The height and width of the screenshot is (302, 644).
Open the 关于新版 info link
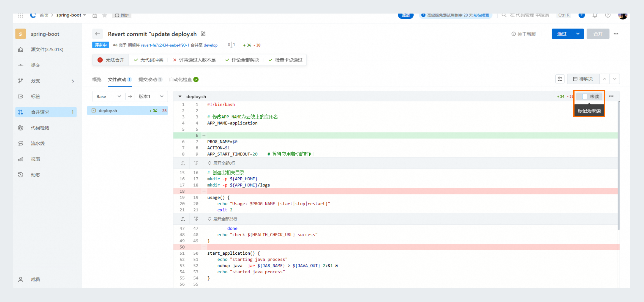[x=524, y=34]
